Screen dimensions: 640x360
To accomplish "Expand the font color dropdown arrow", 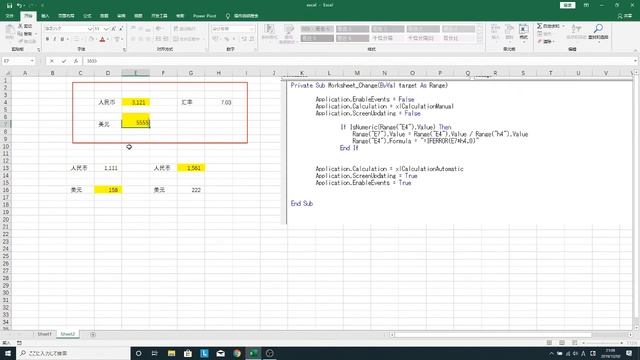I will (x=108, y=40).
